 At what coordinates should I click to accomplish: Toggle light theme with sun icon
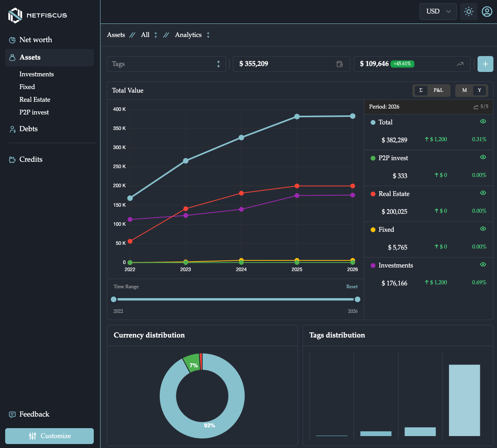click(x=469, y=12)
